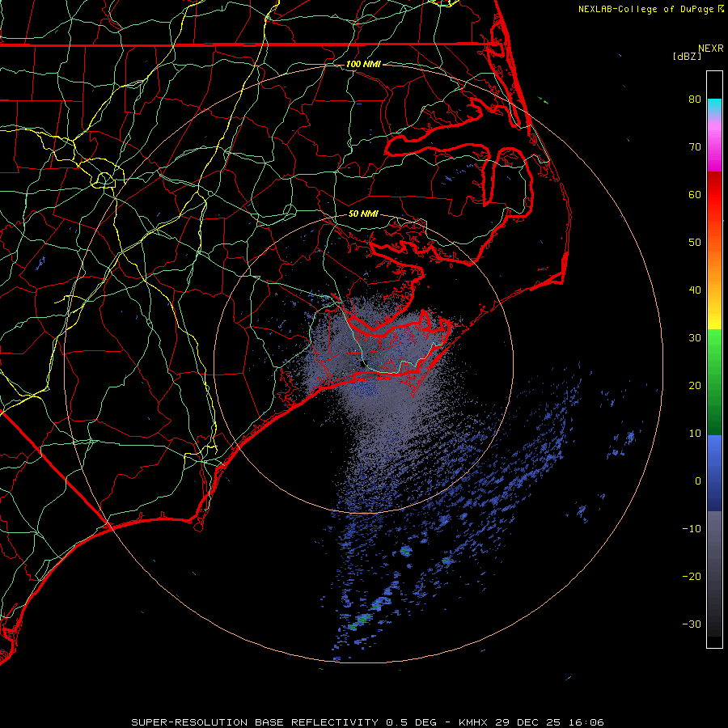Select the 70 value on the dBZ scale
The height and width of the screenshot is (728, 728).
tap(695, 146)
